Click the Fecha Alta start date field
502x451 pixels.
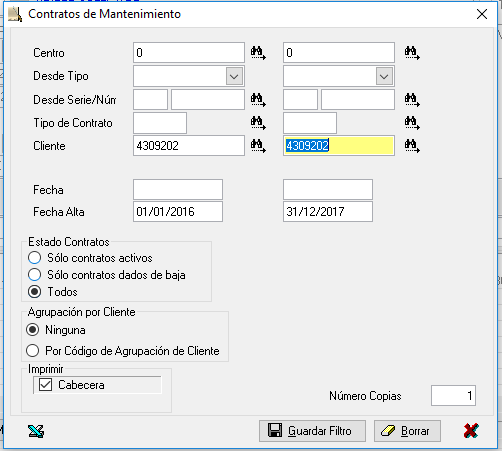coord(178,211)
